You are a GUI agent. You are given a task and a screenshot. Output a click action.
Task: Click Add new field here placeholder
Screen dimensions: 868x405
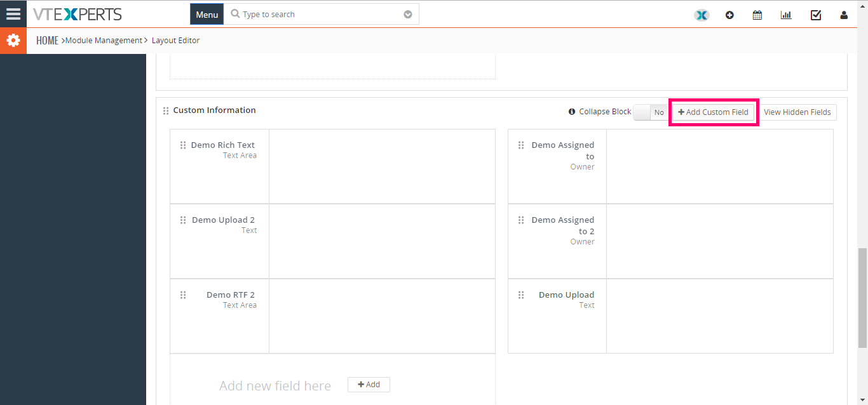click(275, 386)
